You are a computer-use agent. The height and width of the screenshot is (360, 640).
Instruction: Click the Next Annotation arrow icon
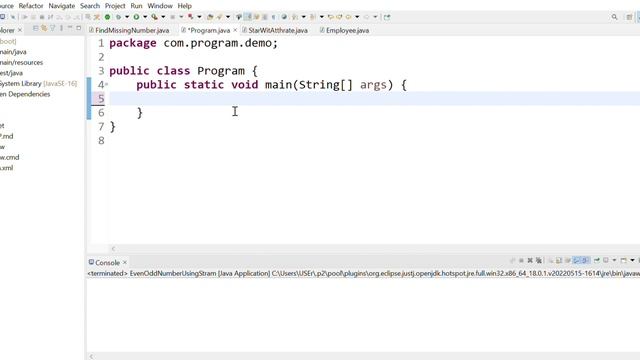[295, 17]
